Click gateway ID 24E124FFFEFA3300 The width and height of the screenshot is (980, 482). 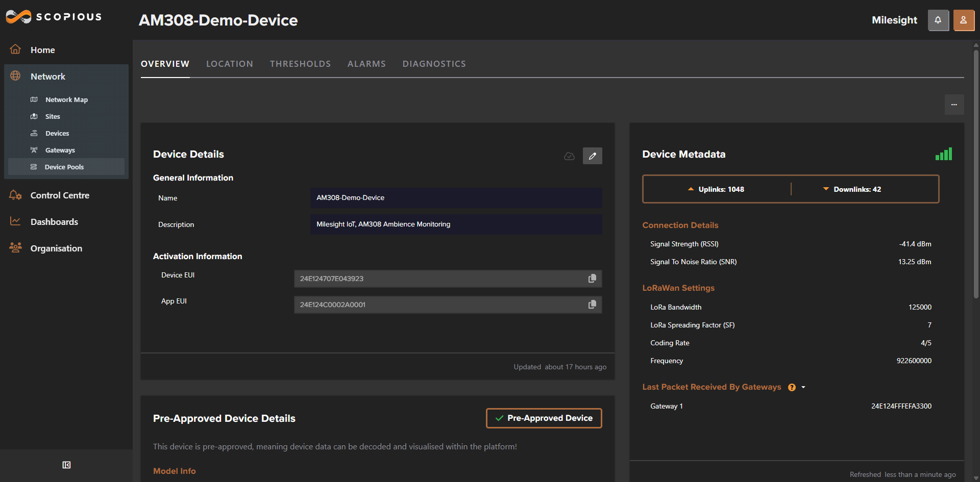(901, 406)
